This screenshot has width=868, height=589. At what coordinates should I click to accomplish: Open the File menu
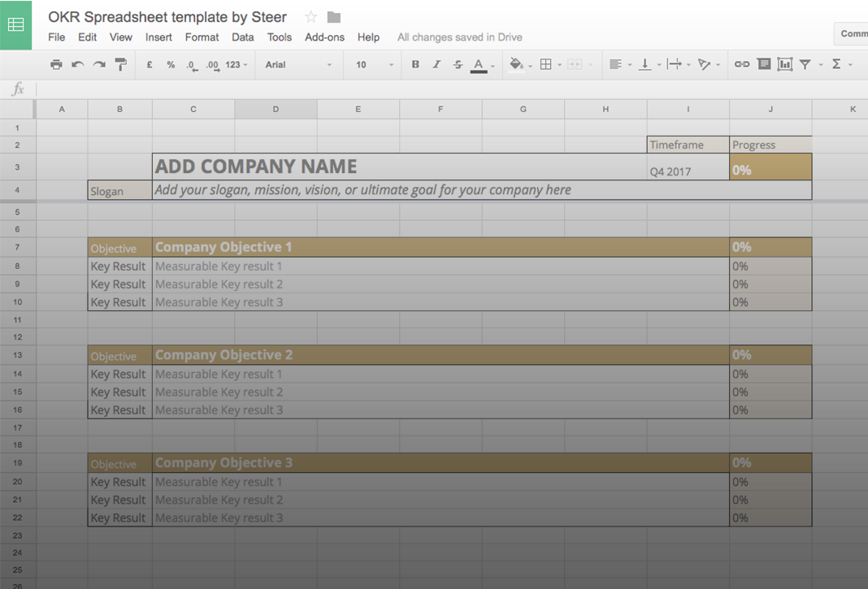56,37
